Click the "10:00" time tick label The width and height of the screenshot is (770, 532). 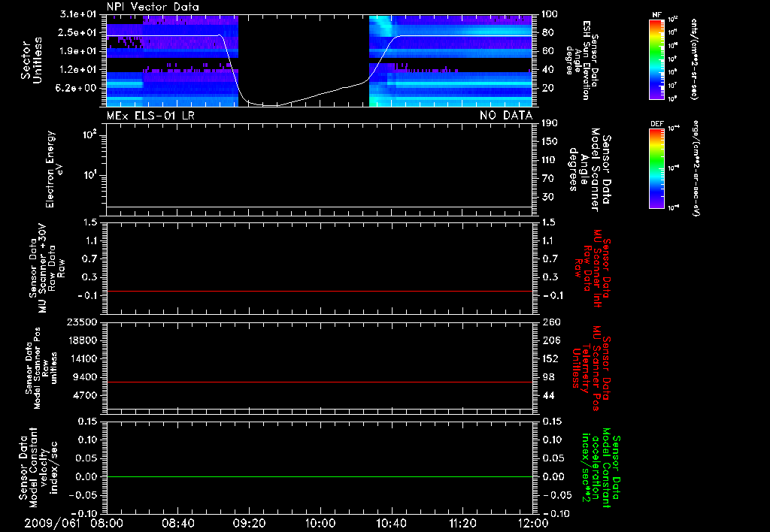click(x=320, y=523)
